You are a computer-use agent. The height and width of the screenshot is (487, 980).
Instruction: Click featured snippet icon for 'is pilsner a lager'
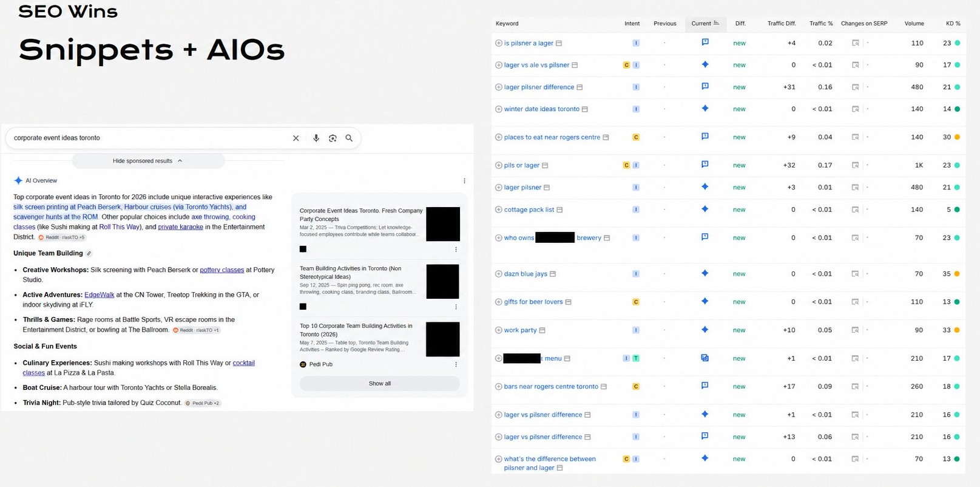click(705, 42)
